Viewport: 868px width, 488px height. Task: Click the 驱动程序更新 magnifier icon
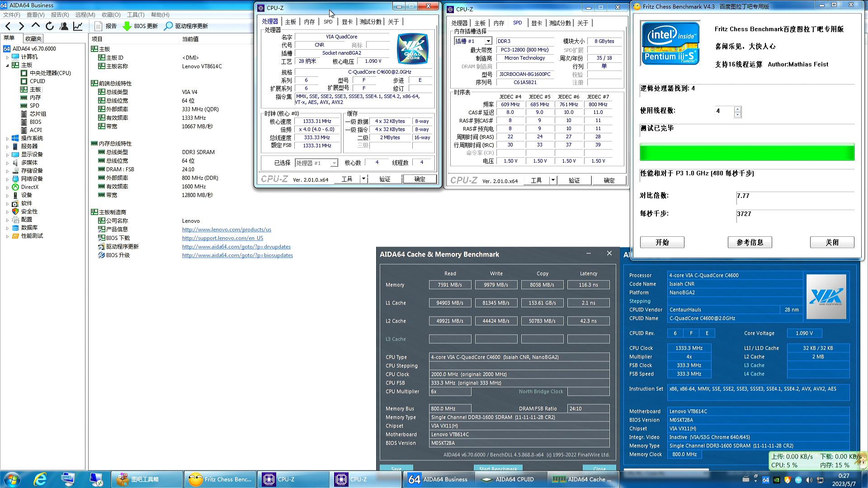(x=168, y=26)
